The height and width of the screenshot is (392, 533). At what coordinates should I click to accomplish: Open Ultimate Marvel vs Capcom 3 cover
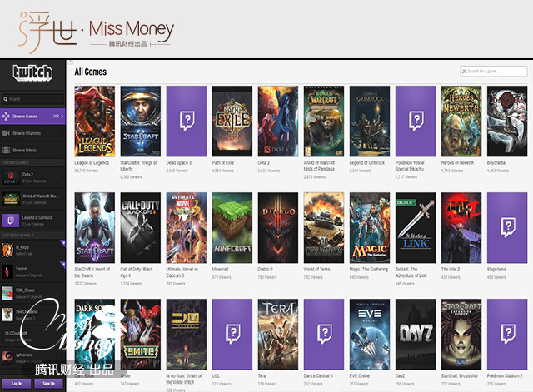187,227
